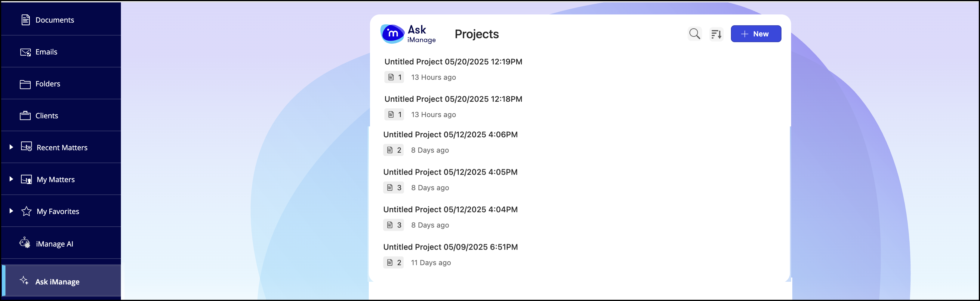Click the iManage AI robot icon

(x=25, y=243)
